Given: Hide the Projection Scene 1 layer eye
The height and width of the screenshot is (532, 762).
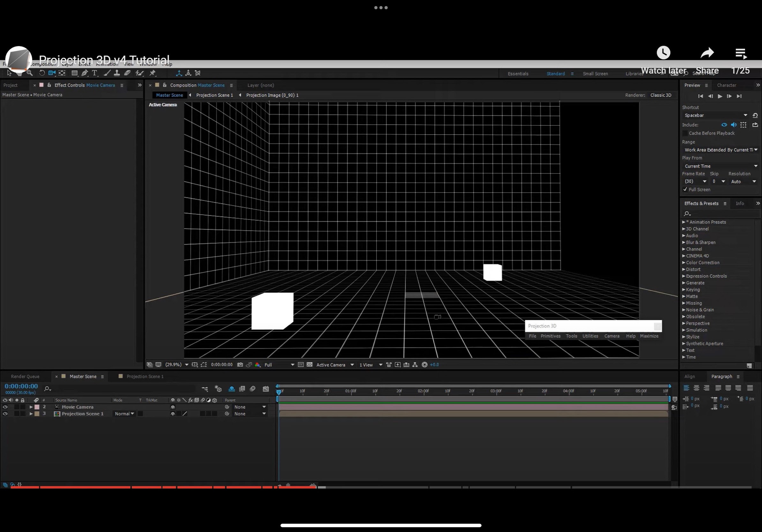Looking at the screenshot, I should (5, 414).
